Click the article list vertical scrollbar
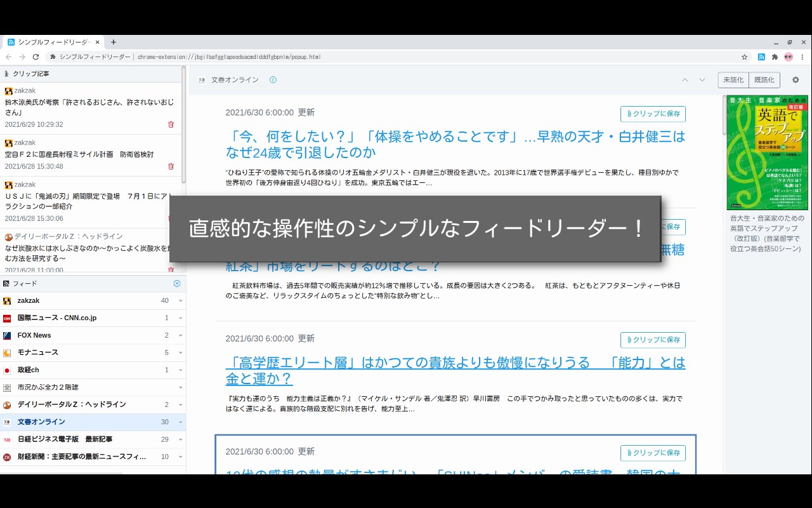The width and height of the screenshot is (812, 508). pos(723,116)
